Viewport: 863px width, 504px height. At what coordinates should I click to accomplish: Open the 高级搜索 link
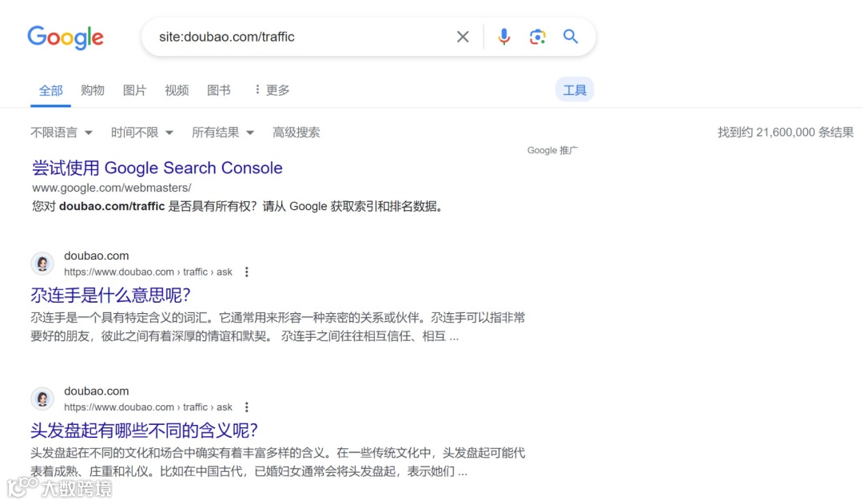296,133
